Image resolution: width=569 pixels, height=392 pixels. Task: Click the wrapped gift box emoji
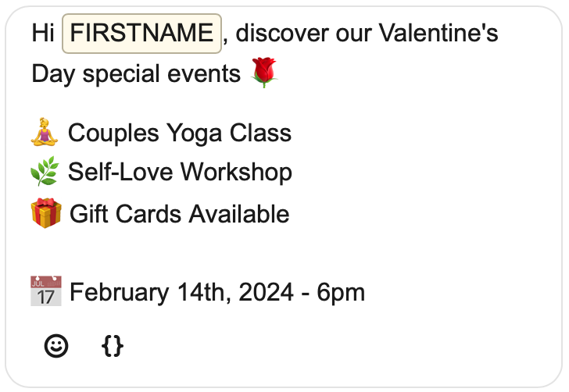pyautogui.click(x=46, y=213)
